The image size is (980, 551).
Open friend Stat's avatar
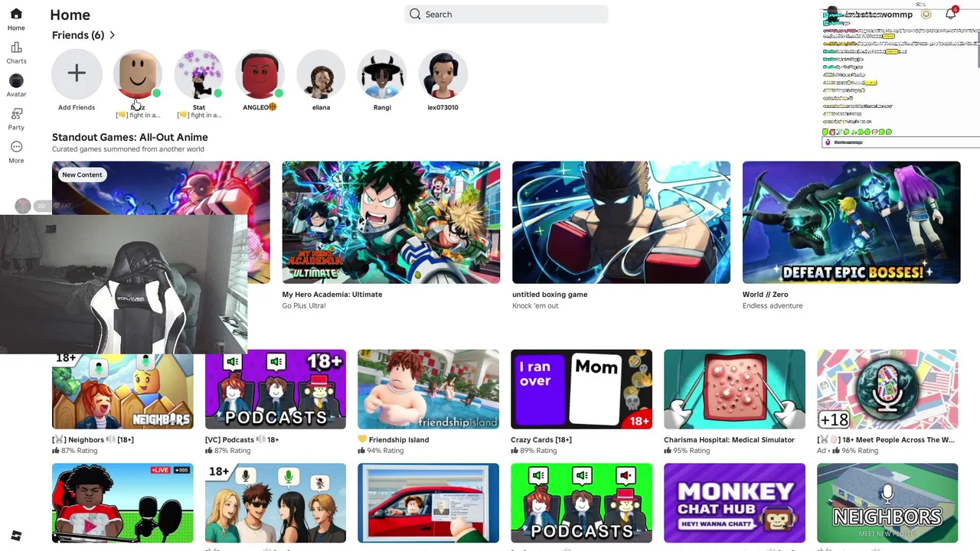click(199, 73)
